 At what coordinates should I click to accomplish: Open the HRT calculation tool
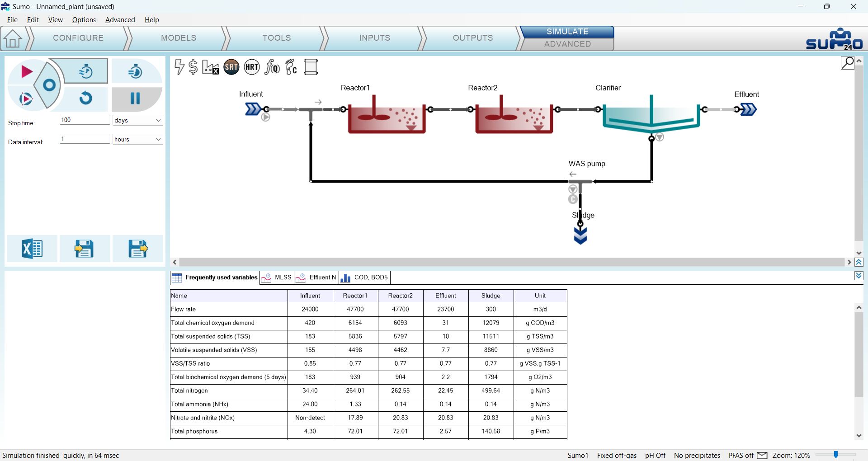tap(252, 67)
